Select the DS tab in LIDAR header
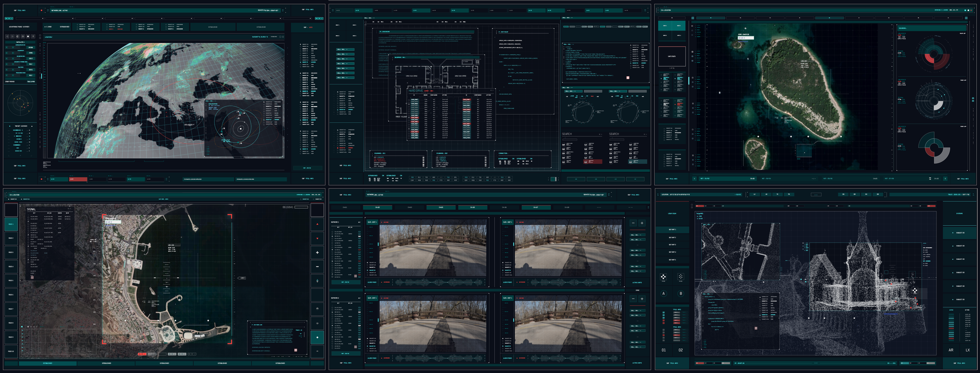Viewport: 980px width, 373px height. coord(844,194)
